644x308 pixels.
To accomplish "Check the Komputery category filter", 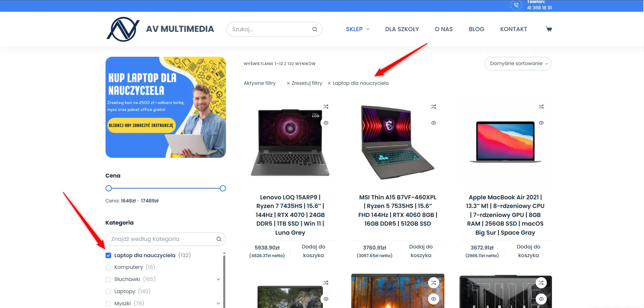I will 108,268.
